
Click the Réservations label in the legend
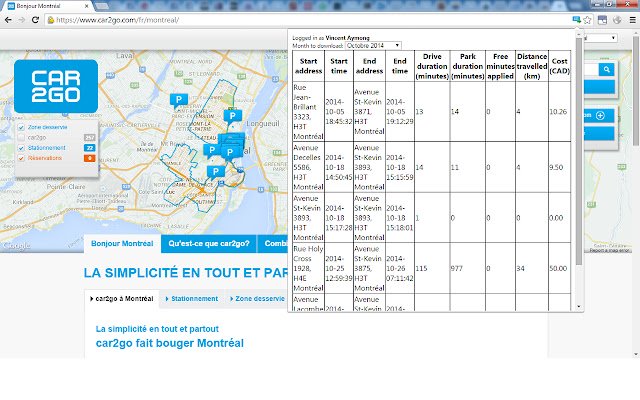(45, 158)
